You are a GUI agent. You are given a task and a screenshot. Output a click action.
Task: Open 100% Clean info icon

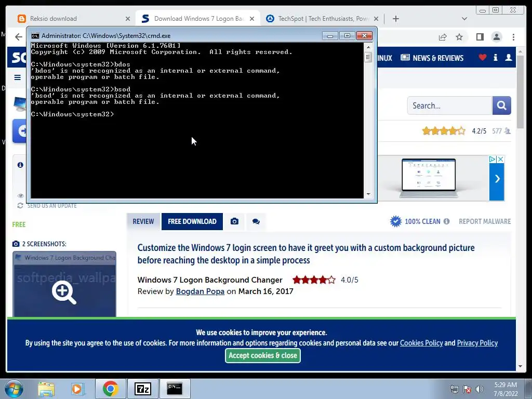click(x=446, y=221)
